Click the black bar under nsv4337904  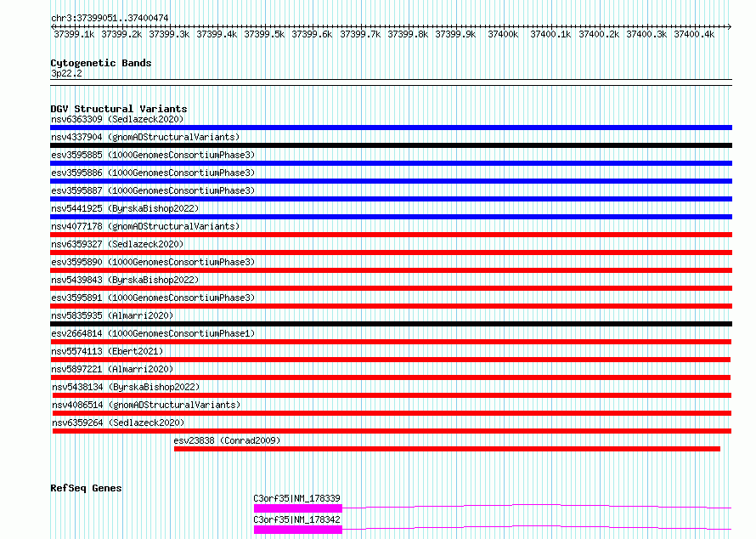click(x=391, y=145)
